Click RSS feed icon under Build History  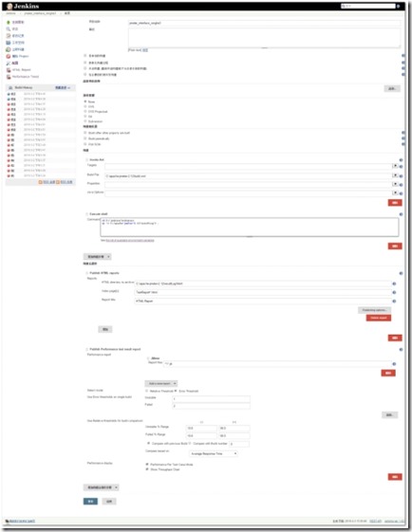pyautogui.click(x=41, y=182)
